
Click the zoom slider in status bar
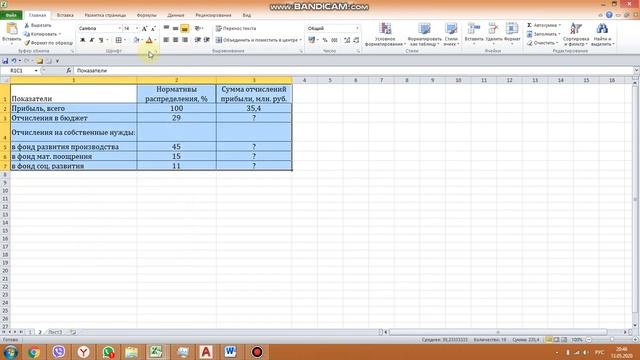coord(611,340)
